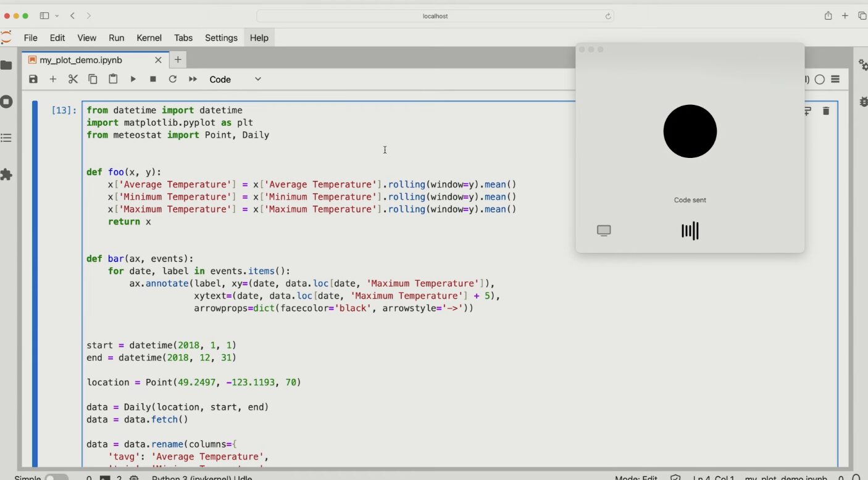Open the Run menu
This screenshot has height=480, width=868.
point(116,38)
